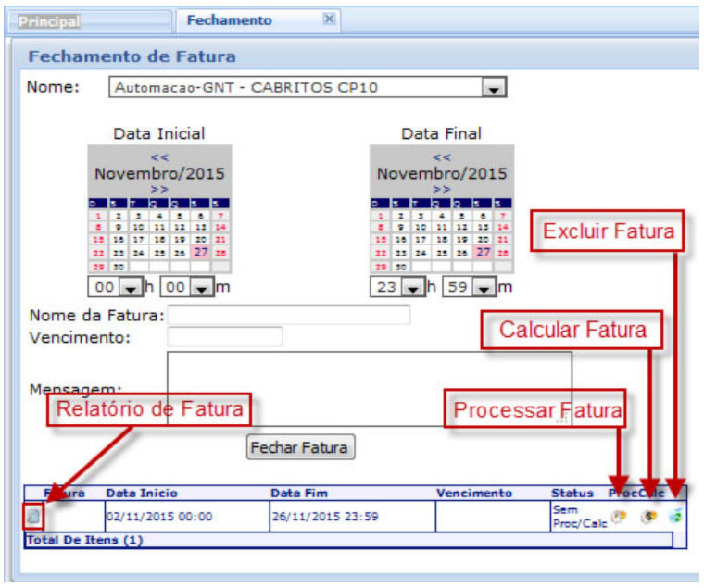This screenshot has width=704, height=588.
Task: Focus the Nome da Fatura text field
Action: tap(288, 315)
